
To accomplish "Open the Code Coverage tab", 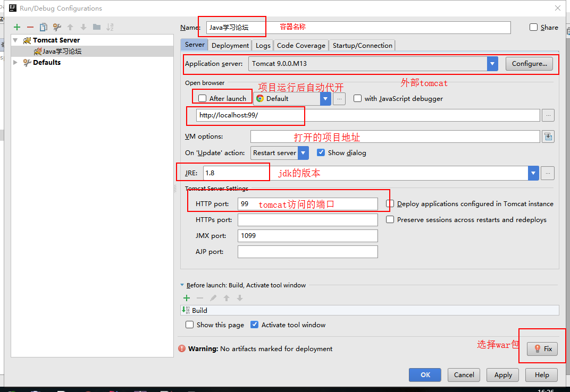I will pyautogui.click(x=301, y=45).
